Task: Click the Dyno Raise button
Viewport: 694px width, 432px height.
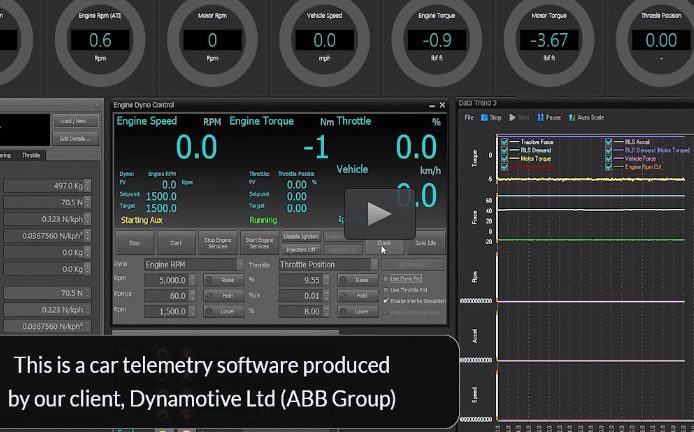Action: [x=224, y=280]
